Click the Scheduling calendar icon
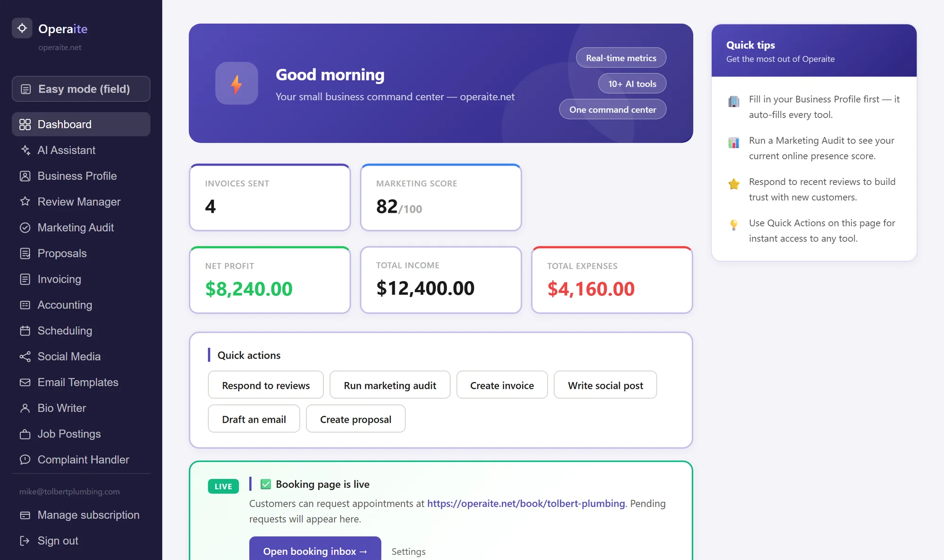 point(25,331)
